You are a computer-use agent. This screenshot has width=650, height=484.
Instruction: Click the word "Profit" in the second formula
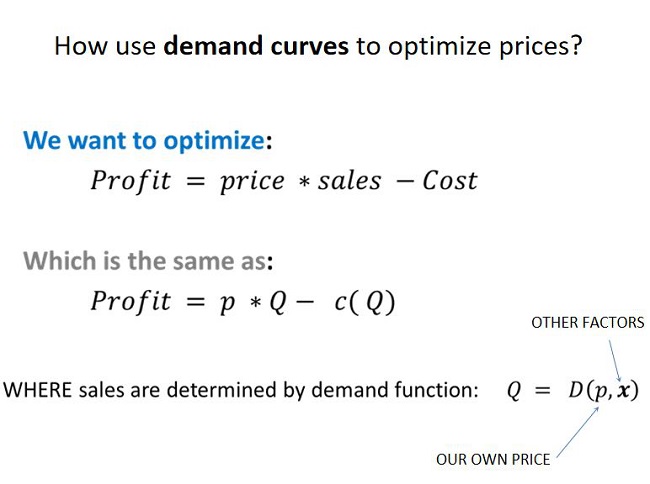pyautogui.click(x=131, y=302)
